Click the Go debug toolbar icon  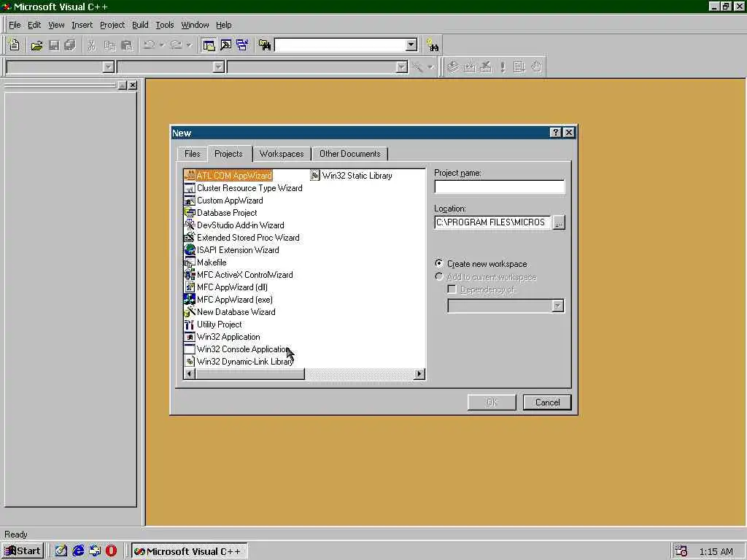519,66
